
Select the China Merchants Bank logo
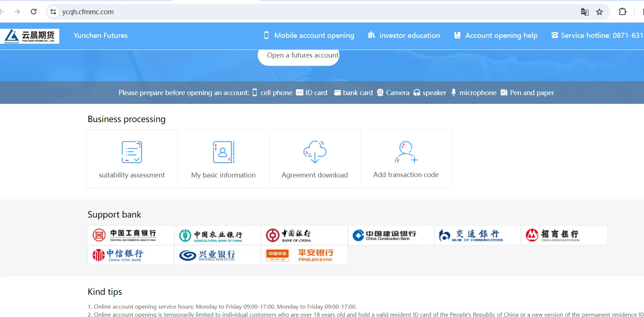tap(564, 235)
